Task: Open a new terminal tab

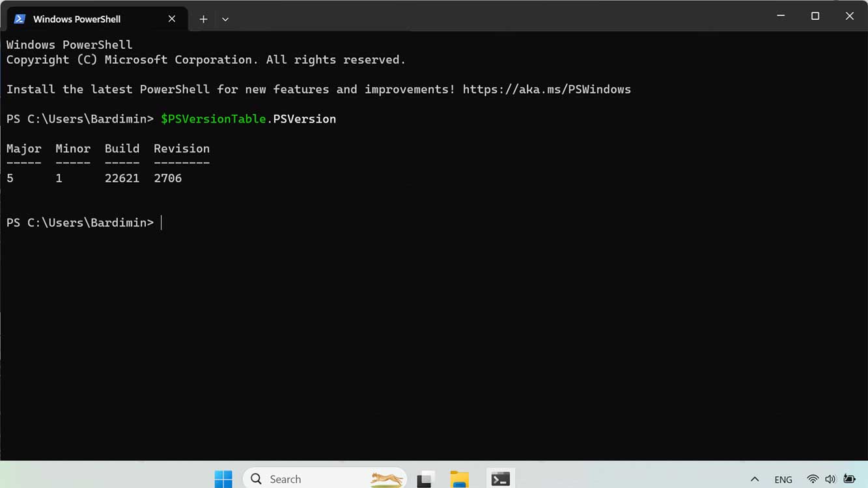Action: (x=203, y=19)
